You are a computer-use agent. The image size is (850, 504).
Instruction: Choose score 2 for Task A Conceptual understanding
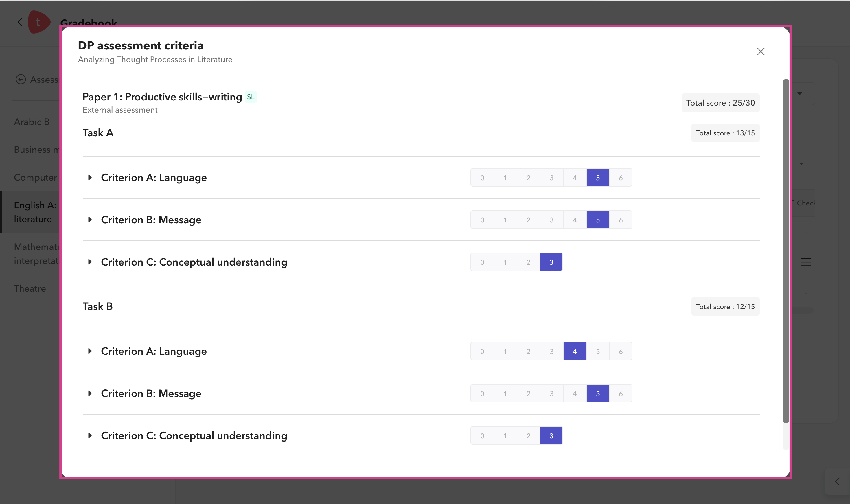tap(528, 262)
